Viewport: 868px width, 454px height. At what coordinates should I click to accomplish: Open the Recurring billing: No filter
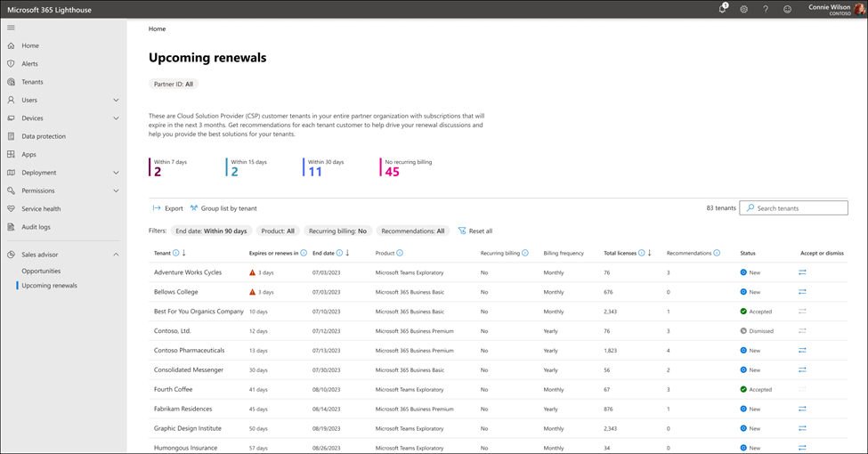[x=337, y=231]
